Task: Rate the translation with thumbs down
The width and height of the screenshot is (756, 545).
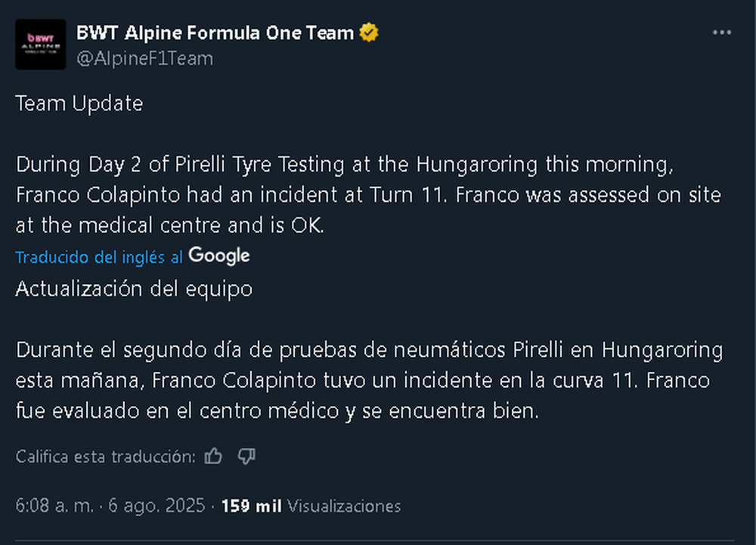Action: click(246, 456)
